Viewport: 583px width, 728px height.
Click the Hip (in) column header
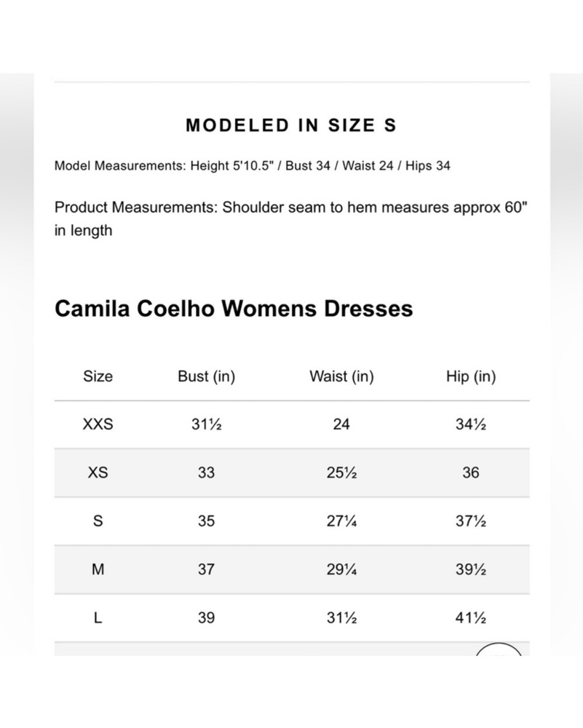point(470,376)
